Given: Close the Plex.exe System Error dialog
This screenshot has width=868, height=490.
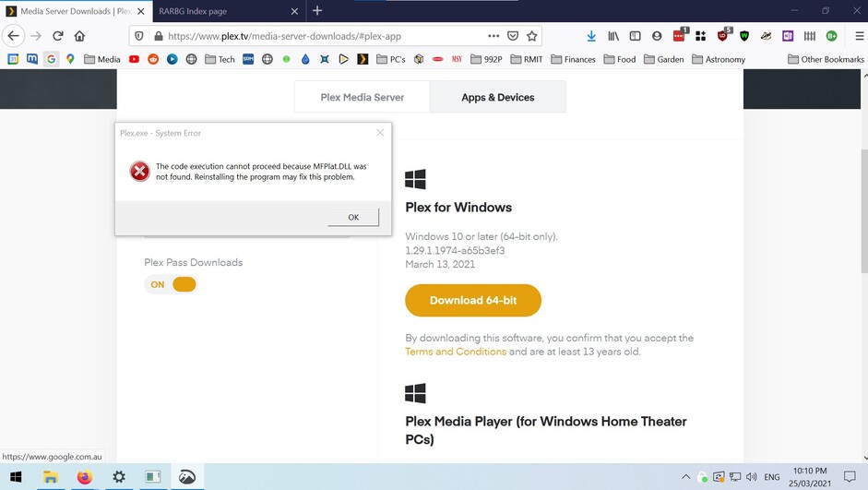Looking at the screenshot, I should pos(380,133).
